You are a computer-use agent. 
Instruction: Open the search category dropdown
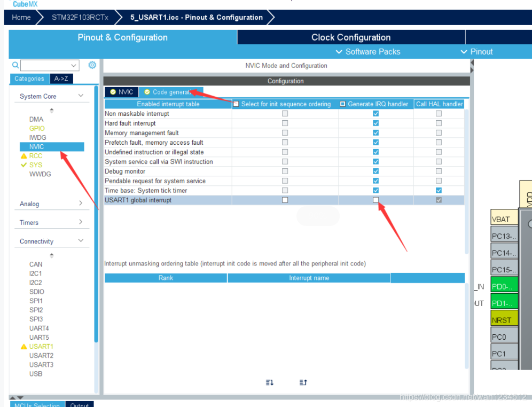click(x=74, y=65)
